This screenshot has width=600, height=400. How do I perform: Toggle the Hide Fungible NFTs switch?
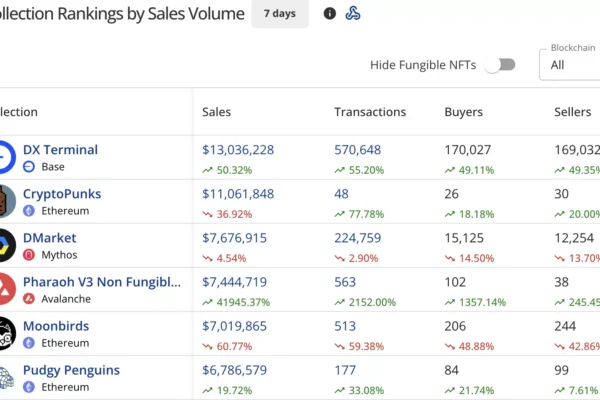coord(499,65)
